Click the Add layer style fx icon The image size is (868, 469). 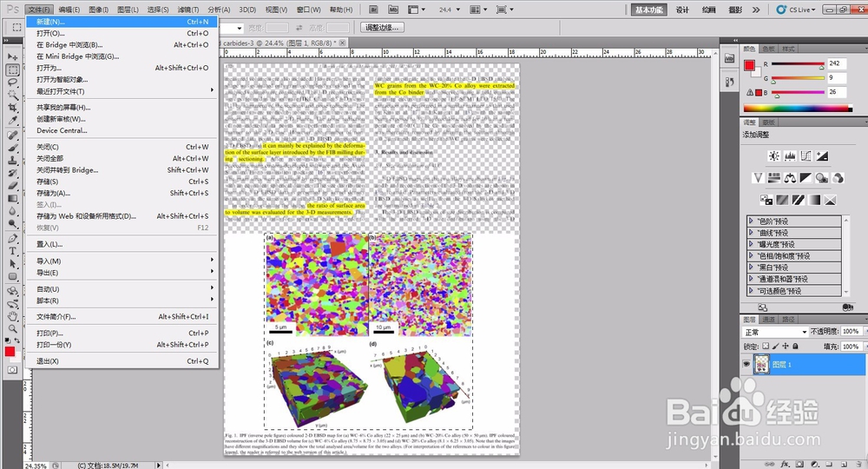785,464
